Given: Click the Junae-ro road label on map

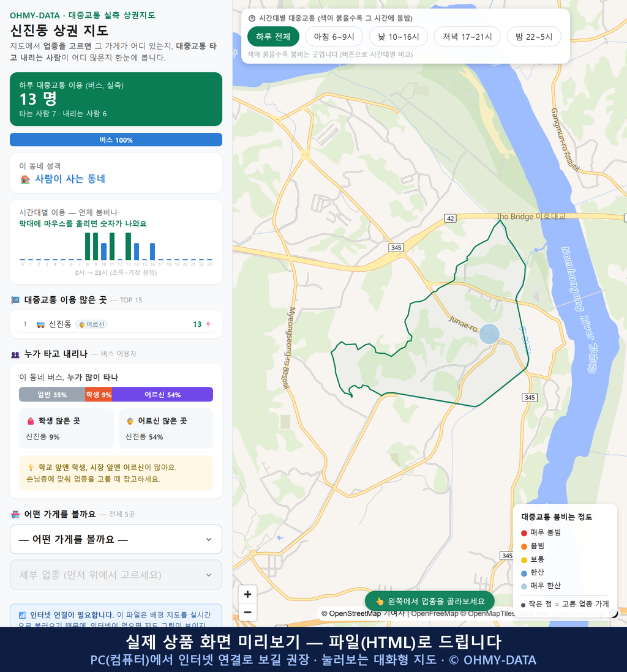Looking at the screenshot, I should click(463, 324).
